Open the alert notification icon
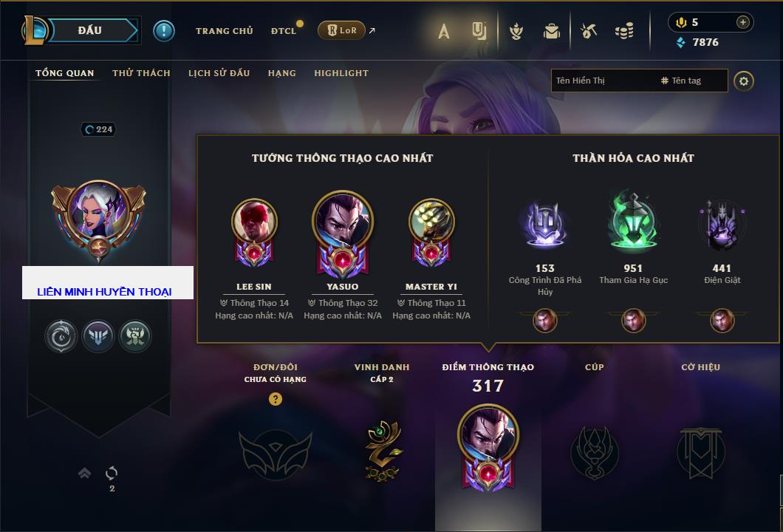This screenshot has width=783, height=532. point(164,31)
